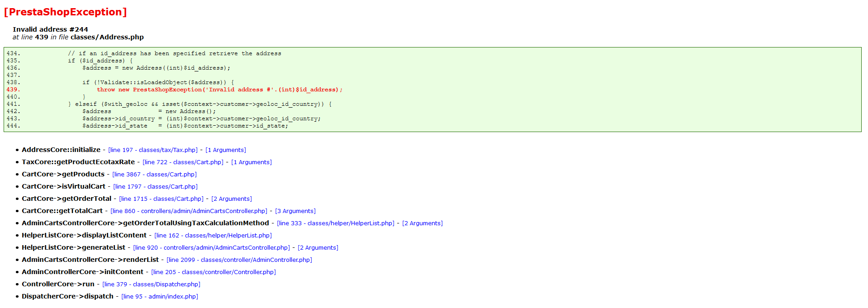The width and height of the screenshot is (868, 308).
Task: Open line 162 HelperList.php link
Action: 213,236
